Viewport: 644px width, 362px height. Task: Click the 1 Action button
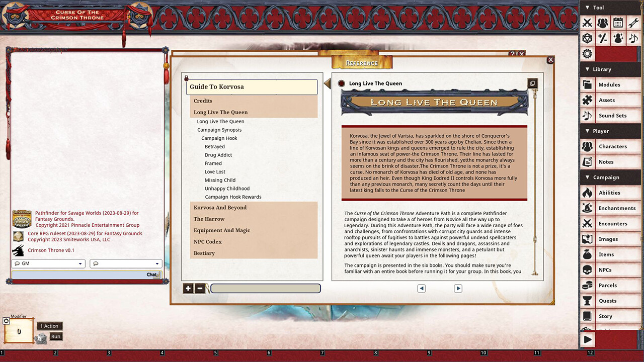point(49,326)
